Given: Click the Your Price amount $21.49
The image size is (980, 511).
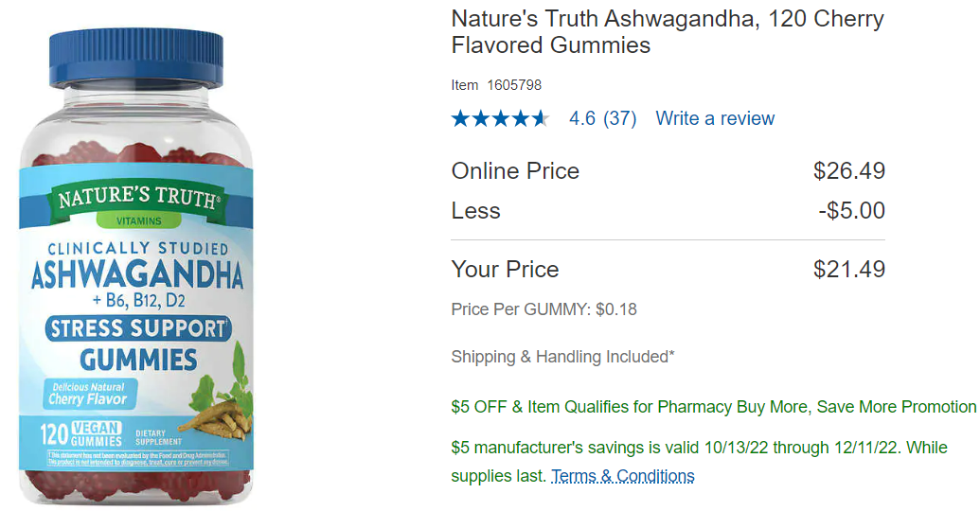Looking at the screenshot, I should [848, 270].
